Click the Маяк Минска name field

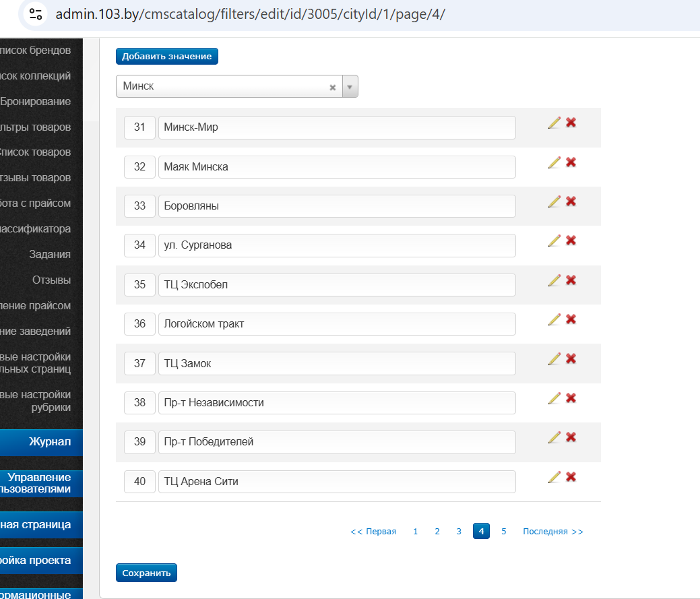(337, 167)
